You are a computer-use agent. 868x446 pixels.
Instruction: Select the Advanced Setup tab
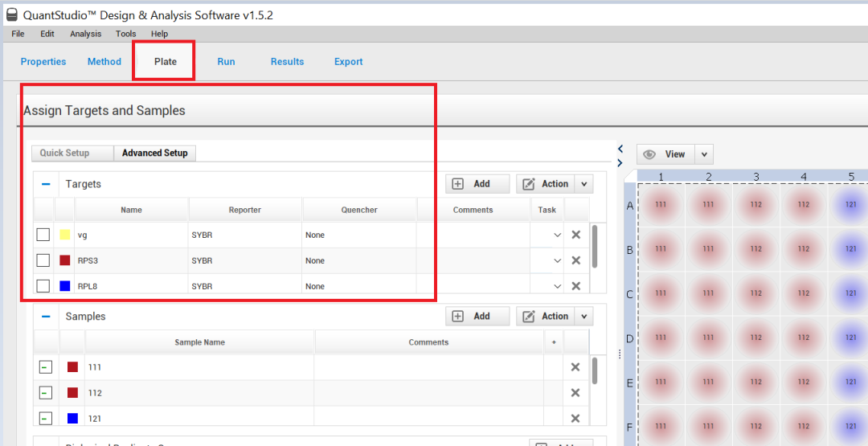point(154,153)
